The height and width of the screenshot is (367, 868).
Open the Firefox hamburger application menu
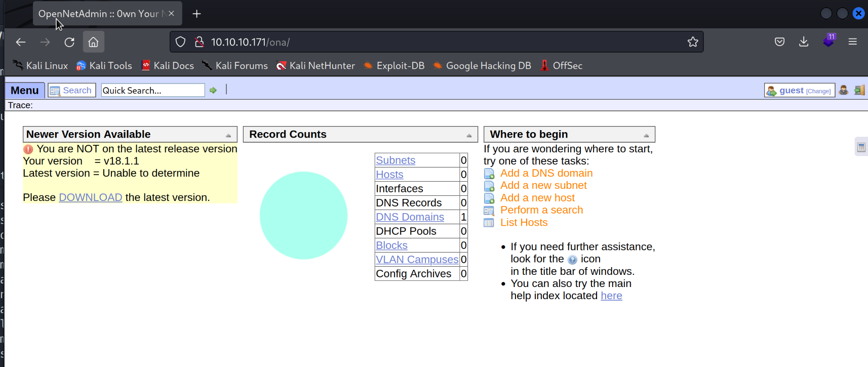(853, 42)
